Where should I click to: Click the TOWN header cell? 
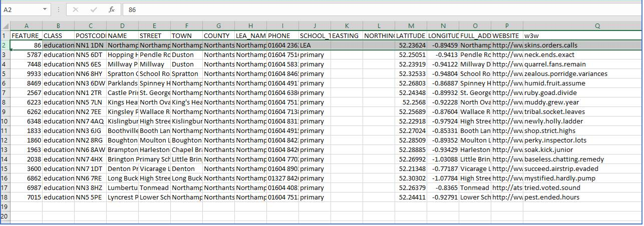coord(187,35)
